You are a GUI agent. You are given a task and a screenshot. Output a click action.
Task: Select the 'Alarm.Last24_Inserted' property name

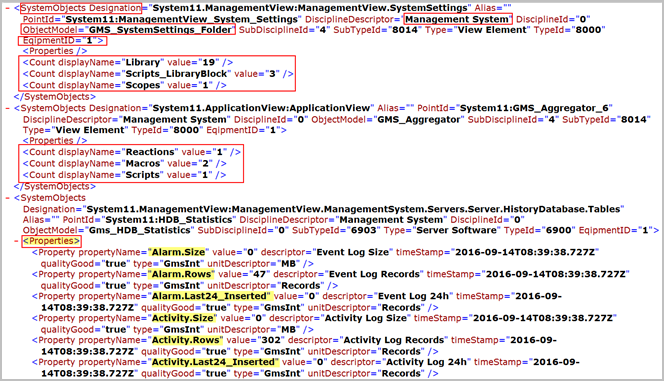click(209, 296)
